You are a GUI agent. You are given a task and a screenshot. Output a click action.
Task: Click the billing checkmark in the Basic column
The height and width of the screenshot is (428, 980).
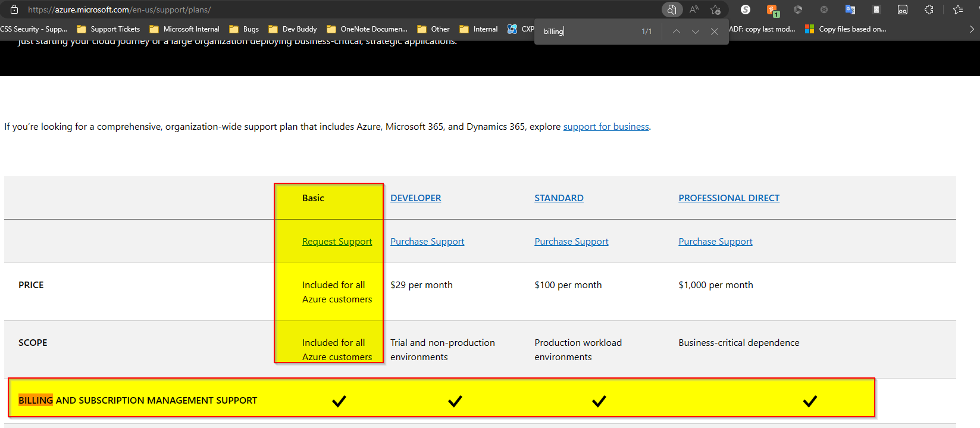[339, 401]
